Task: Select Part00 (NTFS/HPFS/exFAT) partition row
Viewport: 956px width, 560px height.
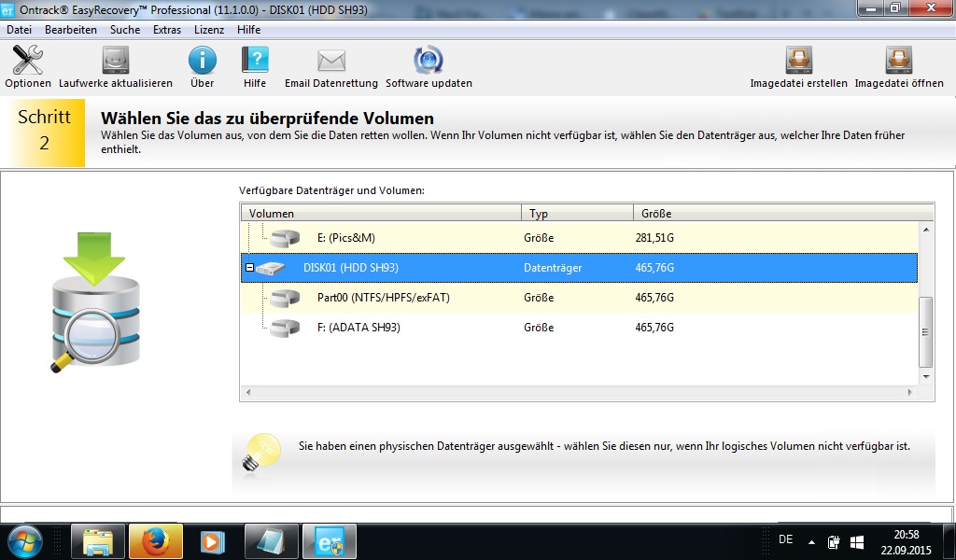Action: coord(579,298)
